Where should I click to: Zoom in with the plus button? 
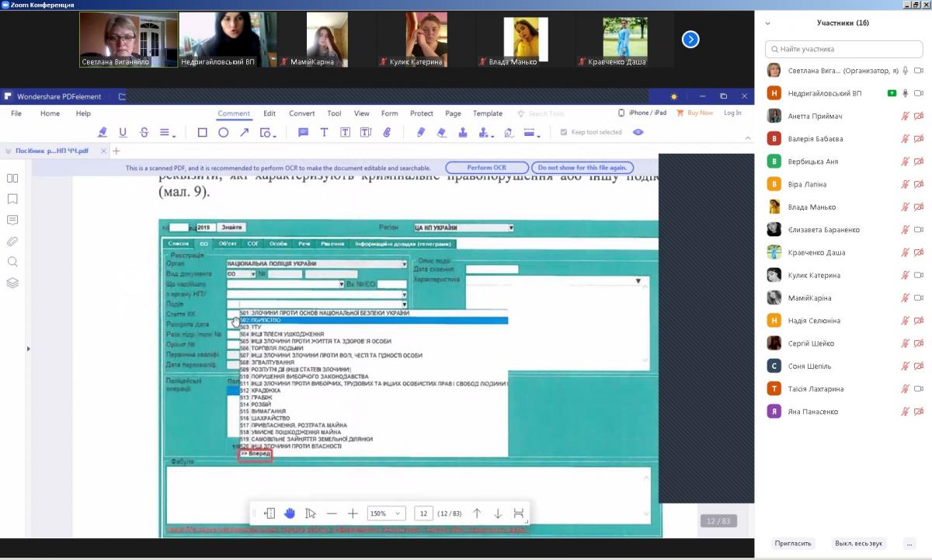pos(353,513)
